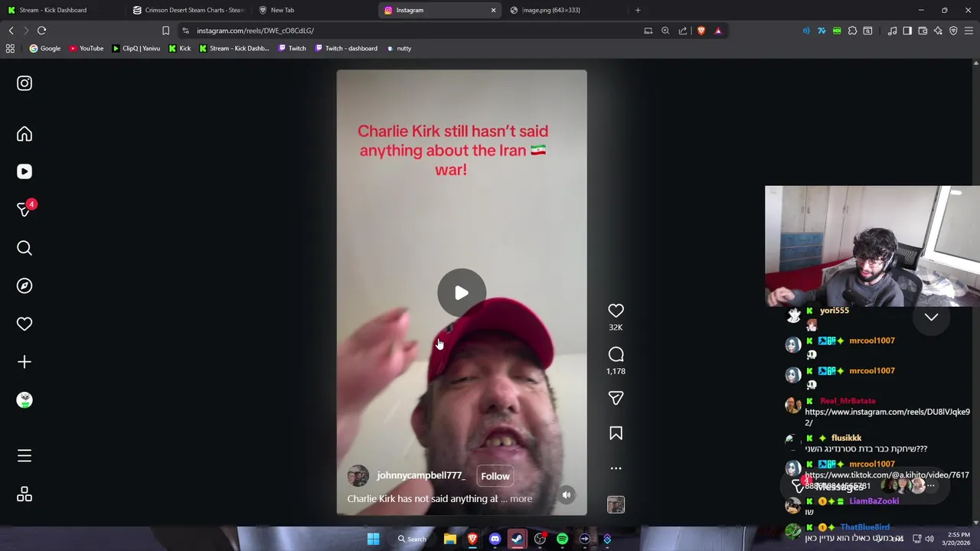Open comments with 1,178 count
Viewport: 980px width, 551px height.
pos(616,354)
